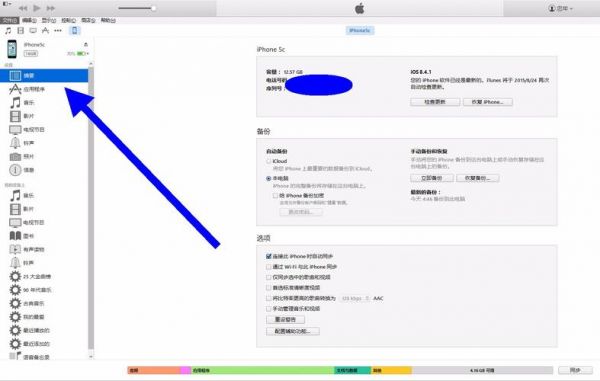Enable sync only checked songs and videos

tap(269, 277)
